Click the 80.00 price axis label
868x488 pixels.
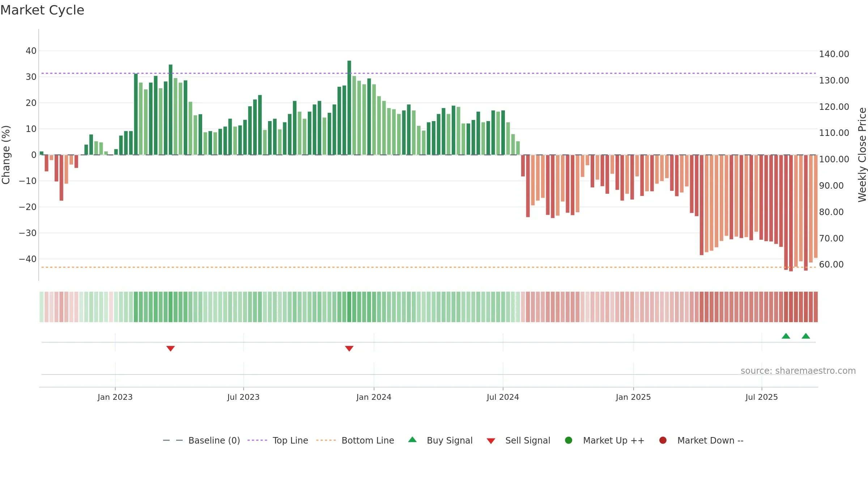[831, 212]
